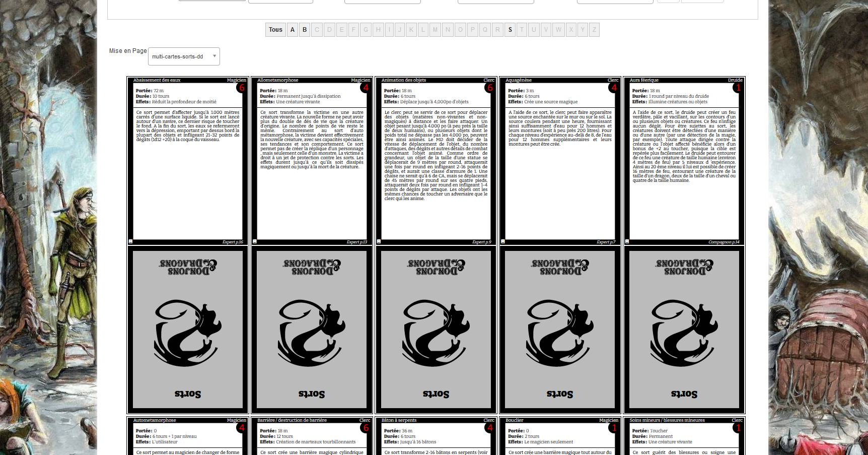The image size is (868, 455).
Task: Choose the letter M filter
Action: pos(436,30)
